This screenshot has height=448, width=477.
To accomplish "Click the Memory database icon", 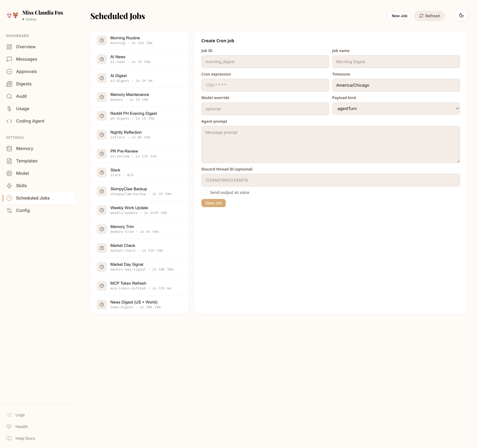I will click(9, 149).
